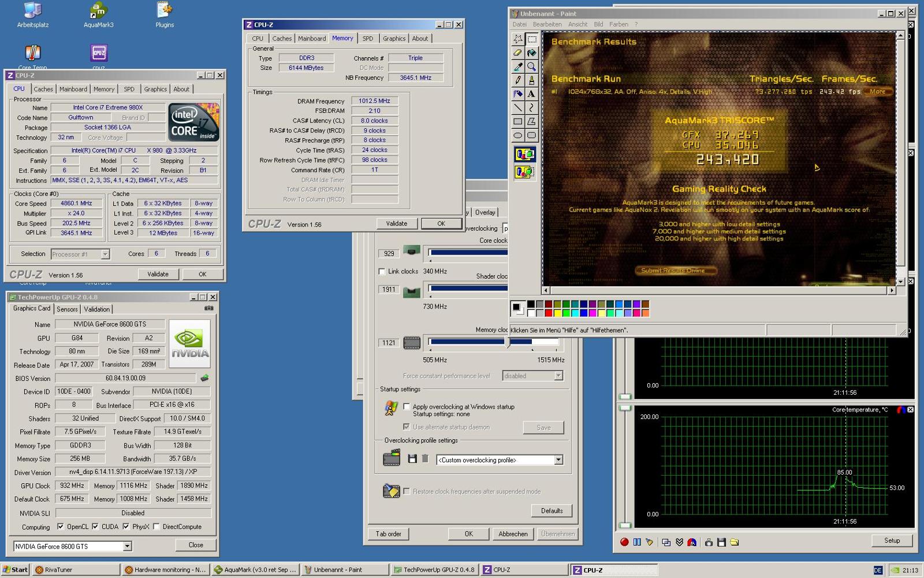This screenshot has height=578, width=924.
Task: Click the GPU-Z camera screenshot icon
Action: (x=209, y=309)
